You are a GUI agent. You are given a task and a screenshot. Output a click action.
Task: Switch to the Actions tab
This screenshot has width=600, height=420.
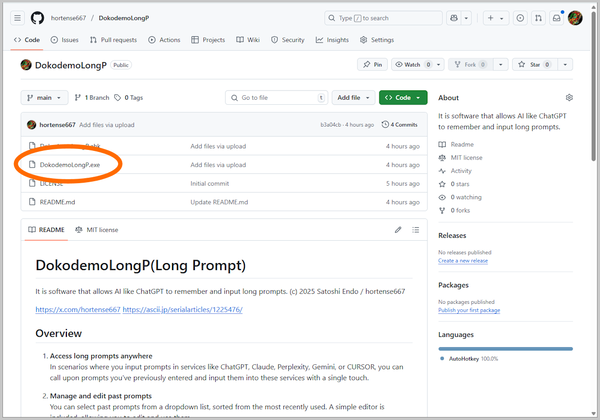coord(164,40)
